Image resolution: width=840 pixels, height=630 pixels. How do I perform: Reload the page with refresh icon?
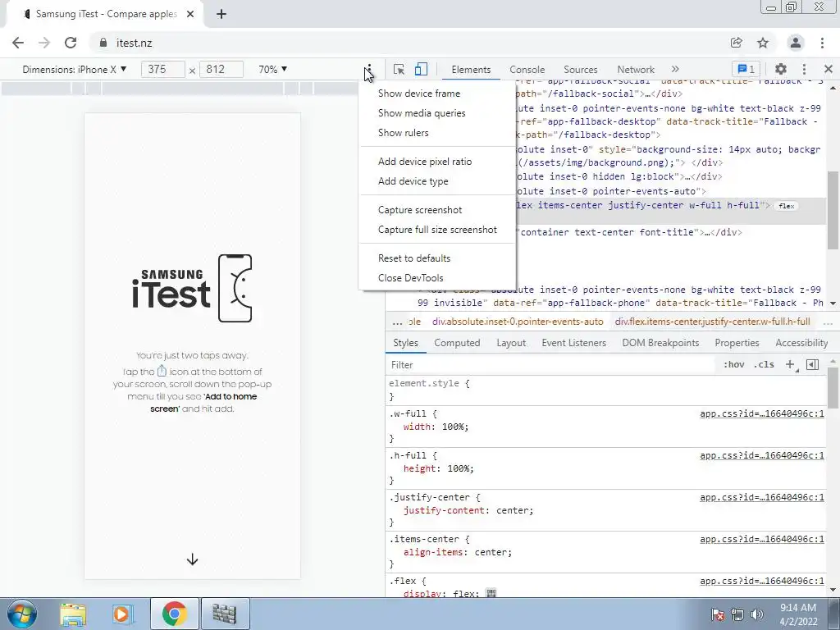tap(71, 43)
